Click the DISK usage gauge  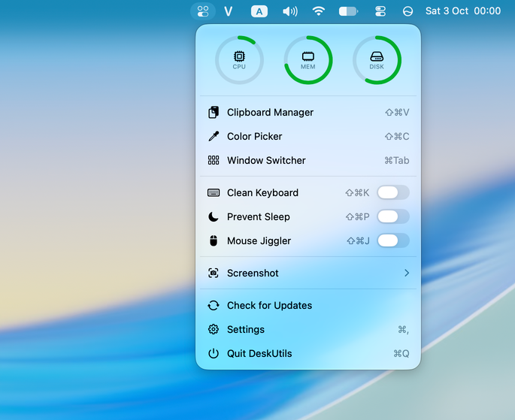pyautogui.click(x=377, y=60)
